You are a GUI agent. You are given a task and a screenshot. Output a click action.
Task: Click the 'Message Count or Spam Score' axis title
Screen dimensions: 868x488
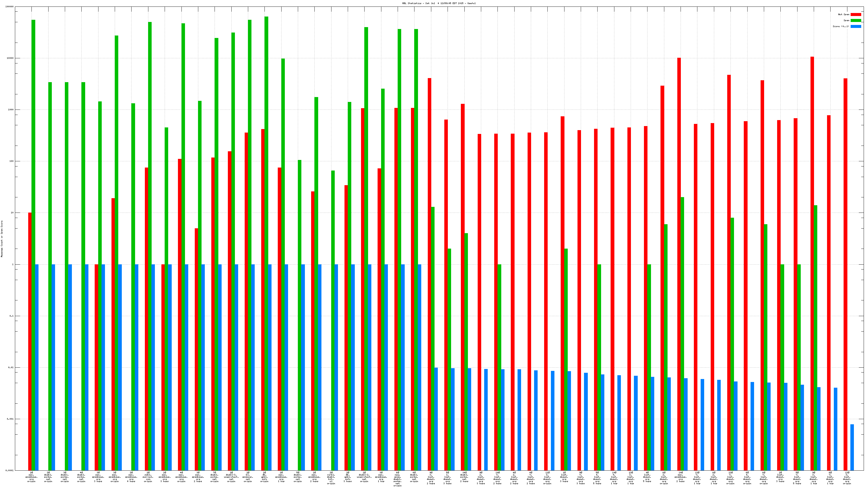(2, 239)
